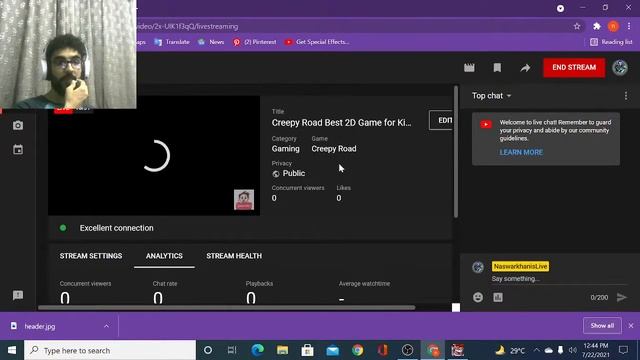Open File Explorer from the taskbar
Viewport: 640px width, 360px height.
tap(282, 350)
